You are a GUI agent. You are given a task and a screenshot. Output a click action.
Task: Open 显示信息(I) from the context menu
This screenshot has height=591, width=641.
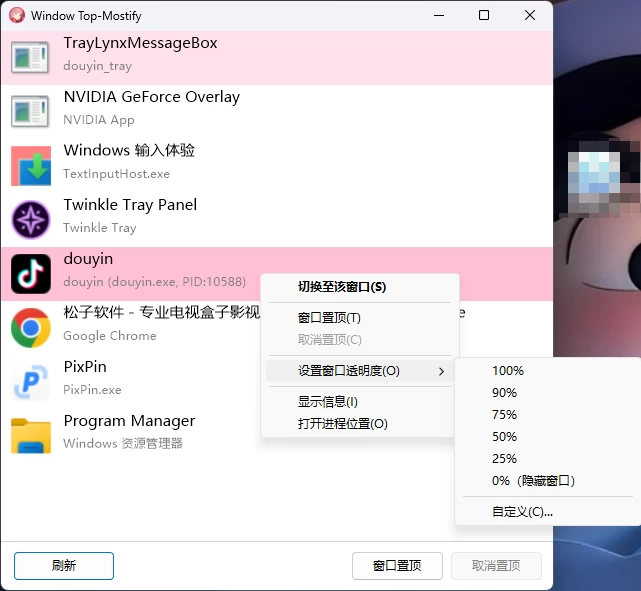(360, 402)
